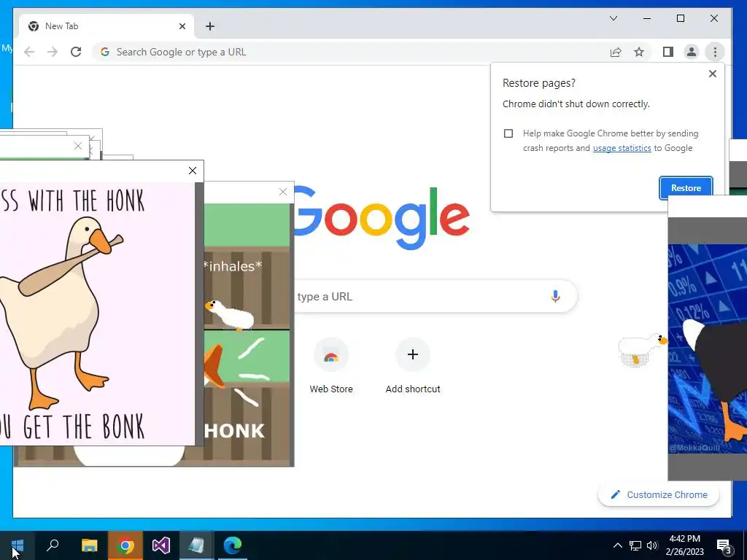
Task: Click the pixel goose by the stock meme
Action: coord(643,350)
